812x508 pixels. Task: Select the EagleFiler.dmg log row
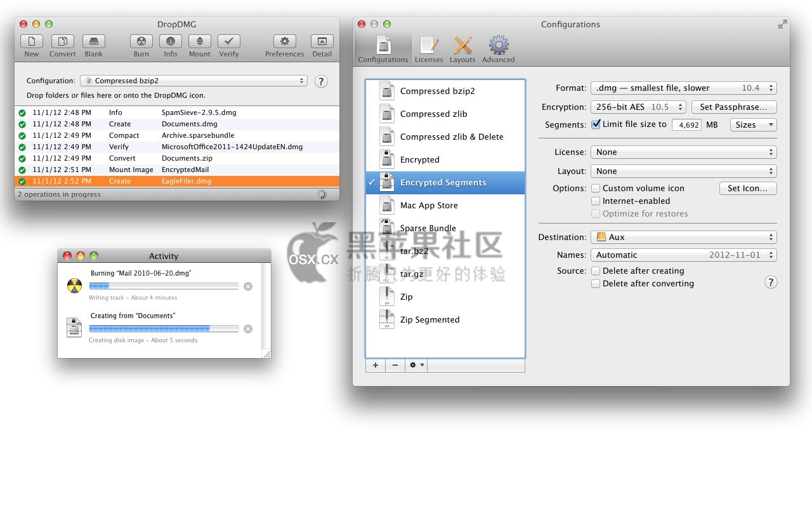pos(177,182)
